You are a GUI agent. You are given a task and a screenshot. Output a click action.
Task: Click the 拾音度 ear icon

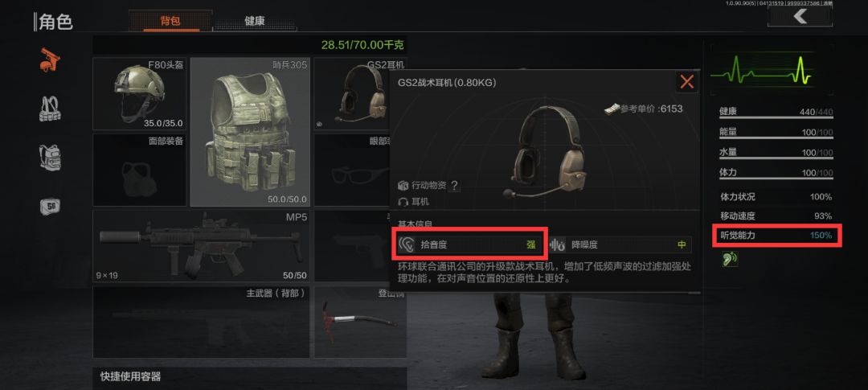click(407, 244)
